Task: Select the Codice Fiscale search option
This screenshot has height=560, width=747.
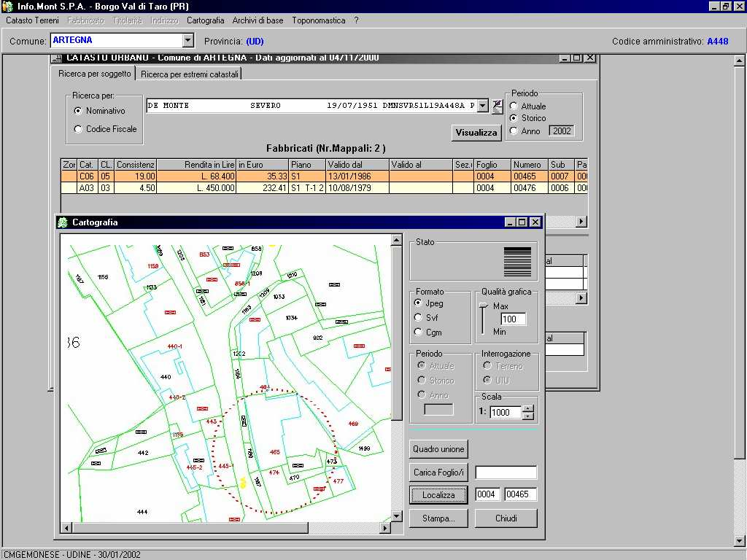Action: 78,129
